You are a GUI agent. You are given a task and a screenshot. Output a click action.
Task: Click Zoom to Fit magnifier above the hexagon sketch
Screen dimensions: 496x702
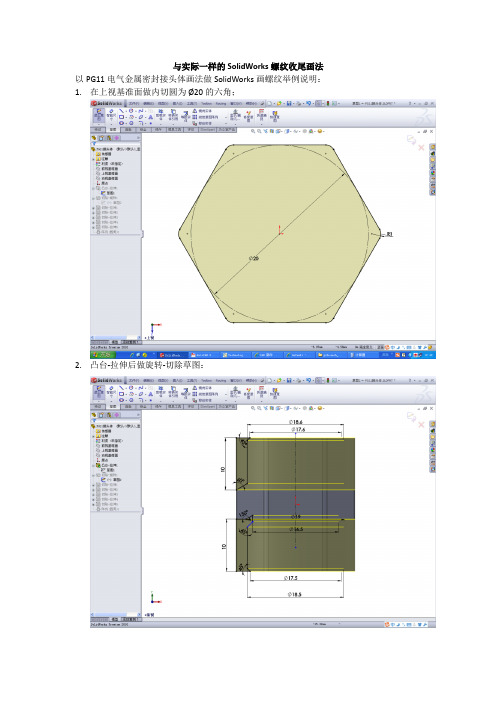tap(253, 131)
